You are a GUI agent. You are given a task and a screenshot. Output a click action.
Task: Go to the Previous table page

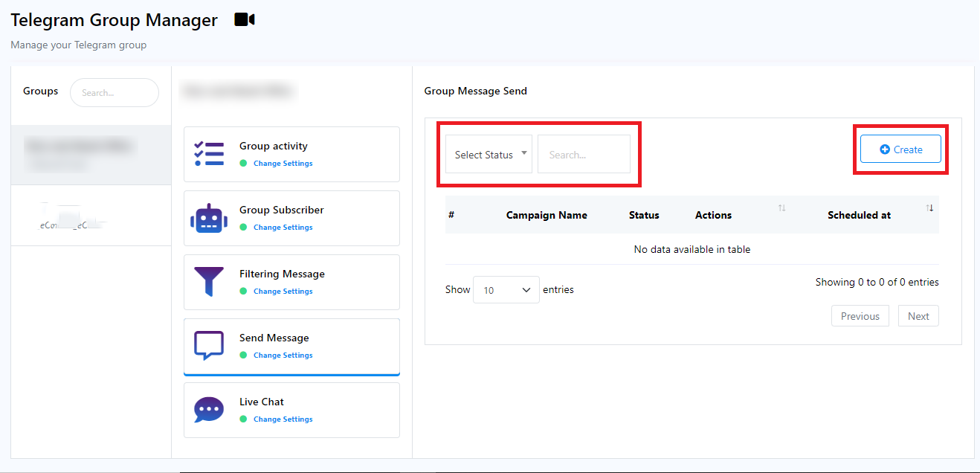tap(860, 316)
